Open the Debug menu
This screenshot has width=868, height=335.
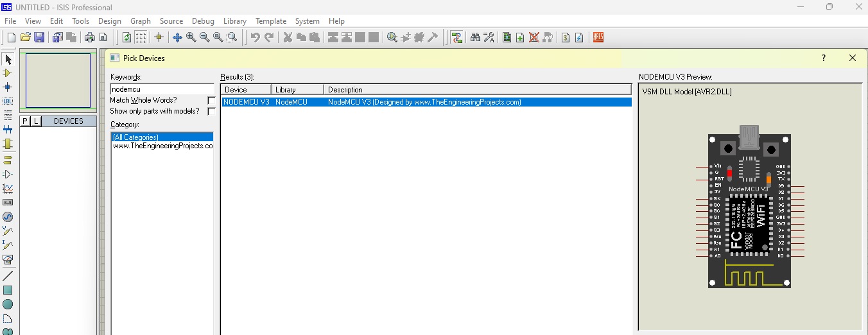coord(204,21)
